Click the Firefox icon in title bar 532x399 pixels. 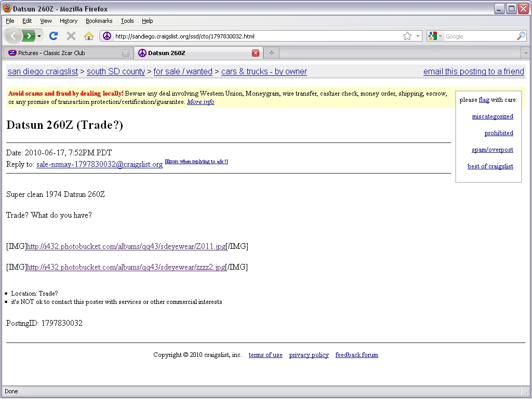click(x=7, y=8)
